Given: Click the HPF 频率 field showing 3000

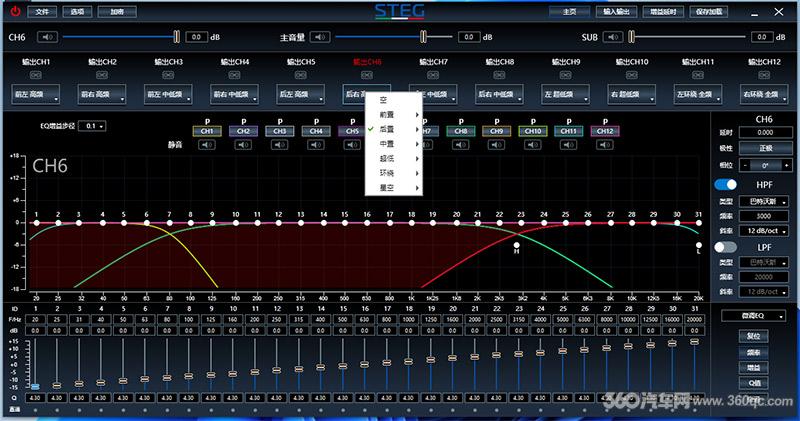Looking at the screenshot, I should 764,216.
